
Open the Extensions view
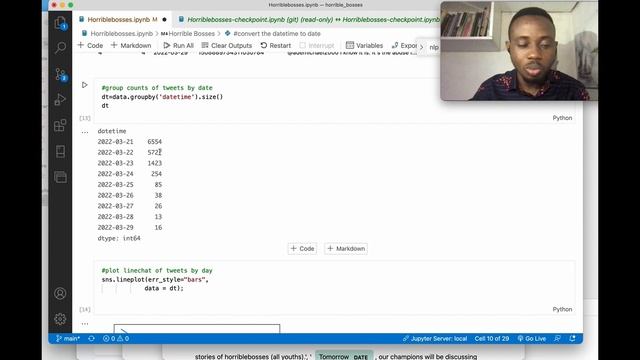pos(60,125)
